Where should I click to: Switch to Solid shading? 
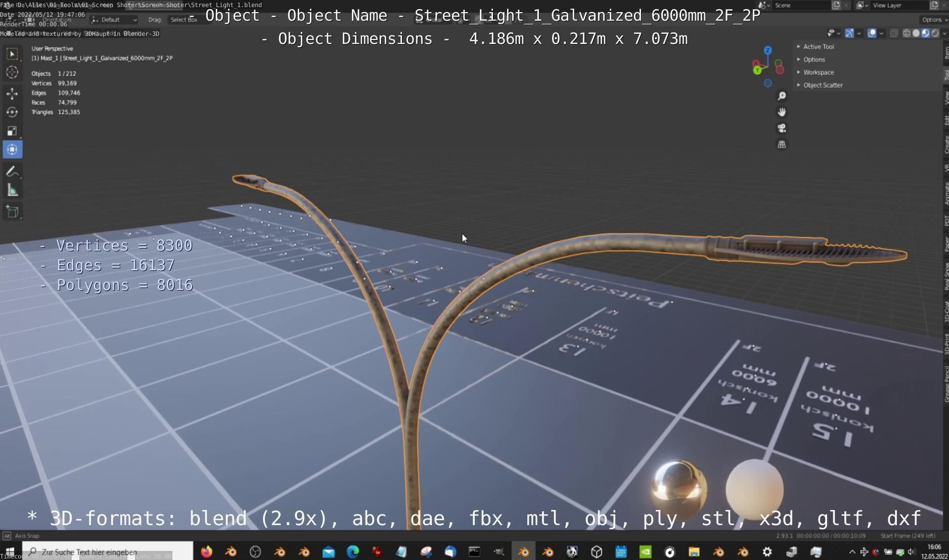click(916, 33)
